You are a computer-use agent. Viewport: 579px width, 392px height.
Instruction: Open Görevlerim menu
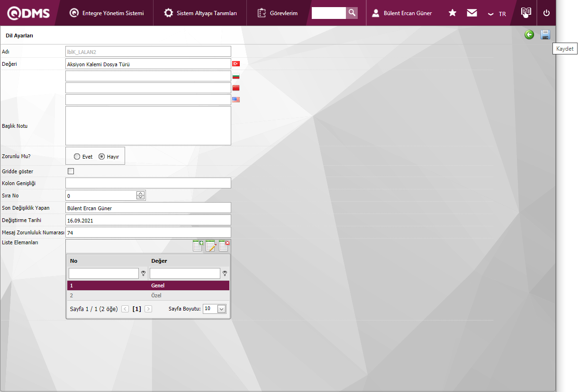[x=278, y=13]
